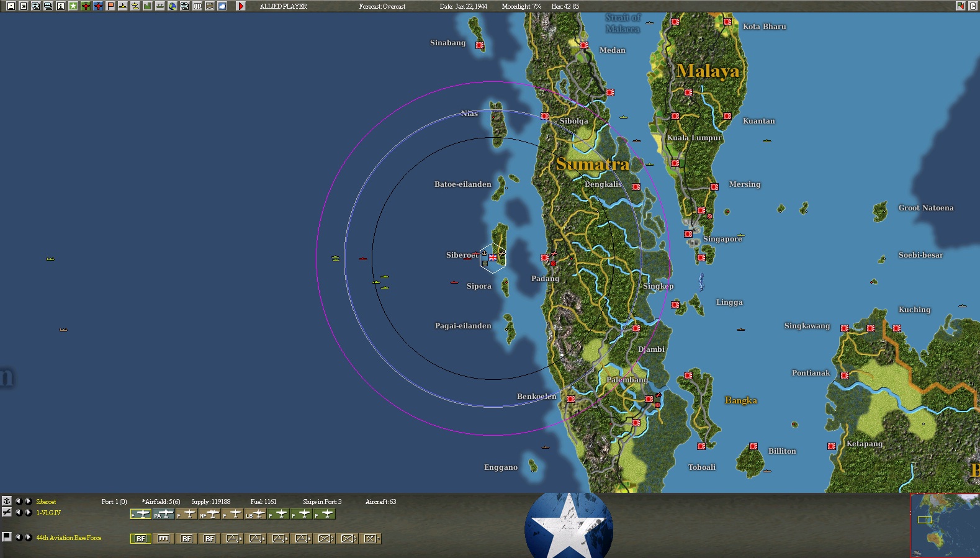Select the highlighted F fighter unit icon

(140, 514)
